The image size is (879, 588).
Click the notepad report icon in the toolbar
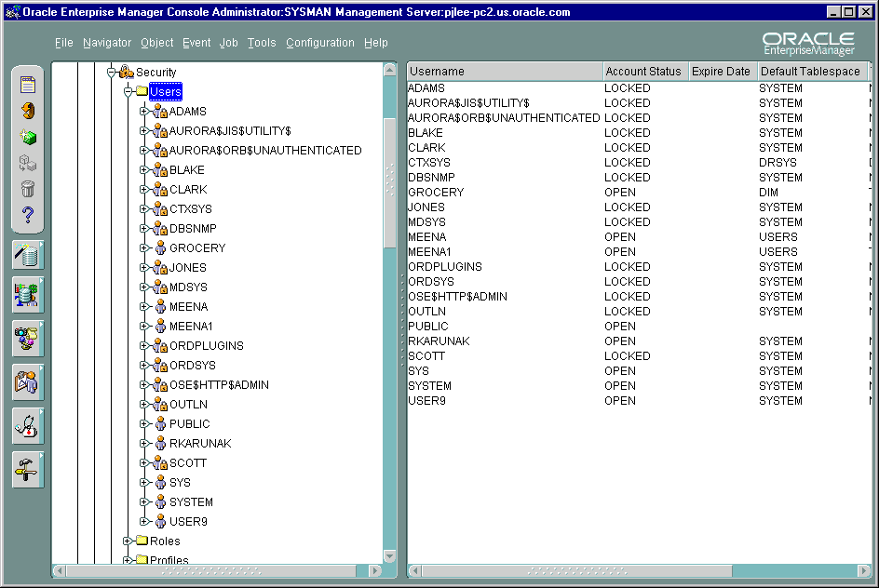28,85
